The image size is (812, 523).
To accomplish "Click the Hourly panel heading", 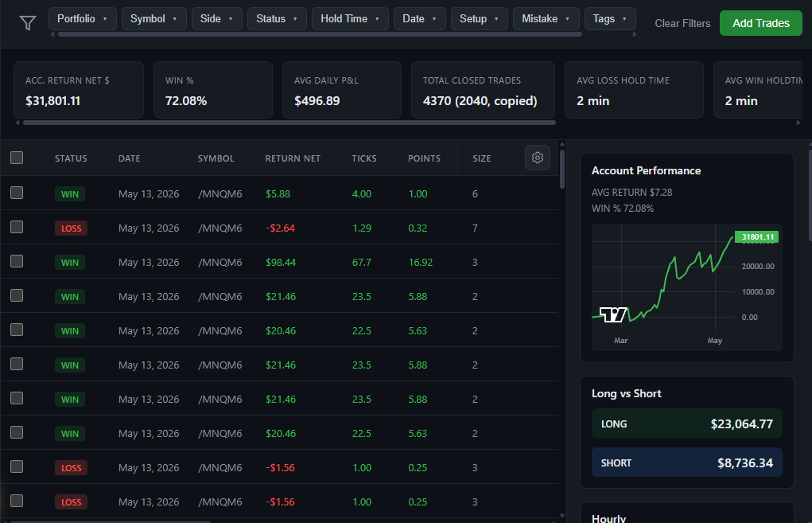I will point(608,517).
